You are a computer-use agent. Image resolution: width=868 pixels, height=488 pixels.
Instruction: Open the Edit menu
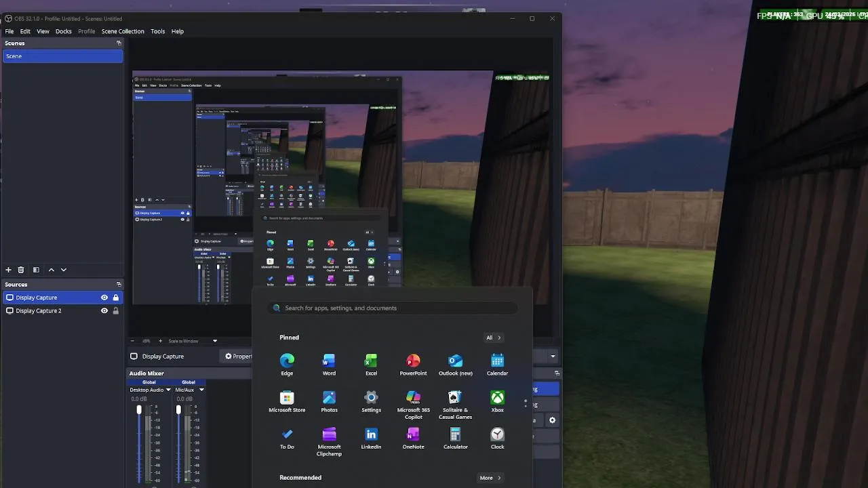pos(25,31)
